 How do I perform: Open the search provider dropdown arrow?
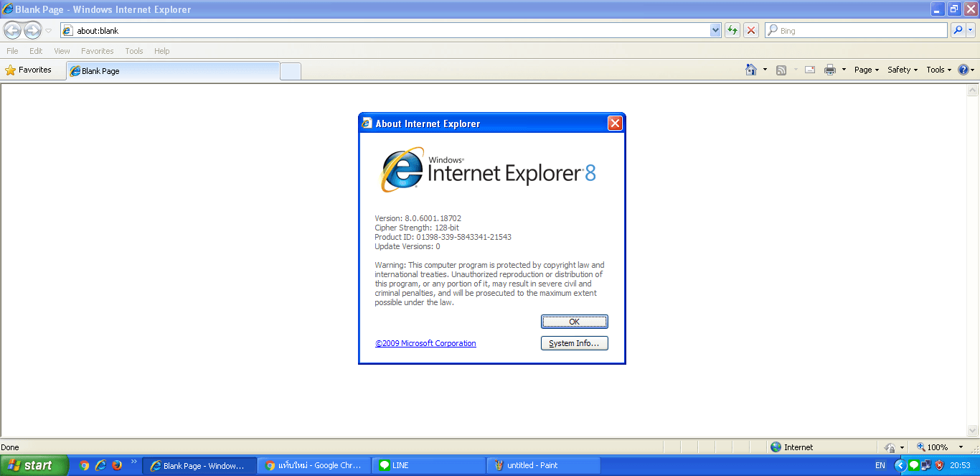point(971,31)
